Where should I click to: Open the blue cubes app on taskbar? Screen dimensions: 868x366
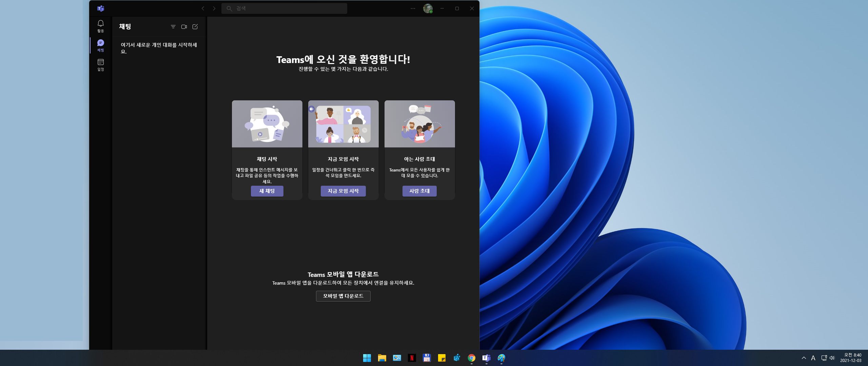(457, 358)
